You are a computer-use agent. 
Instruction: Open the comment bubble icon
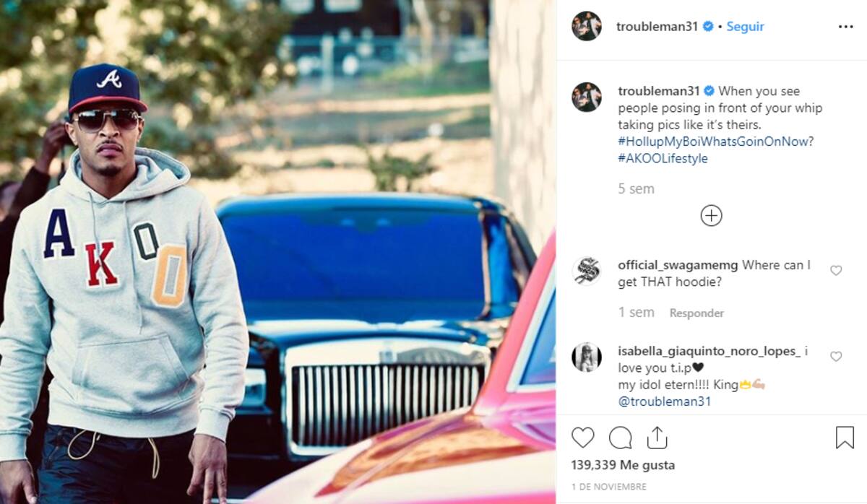tap(620, 438)
